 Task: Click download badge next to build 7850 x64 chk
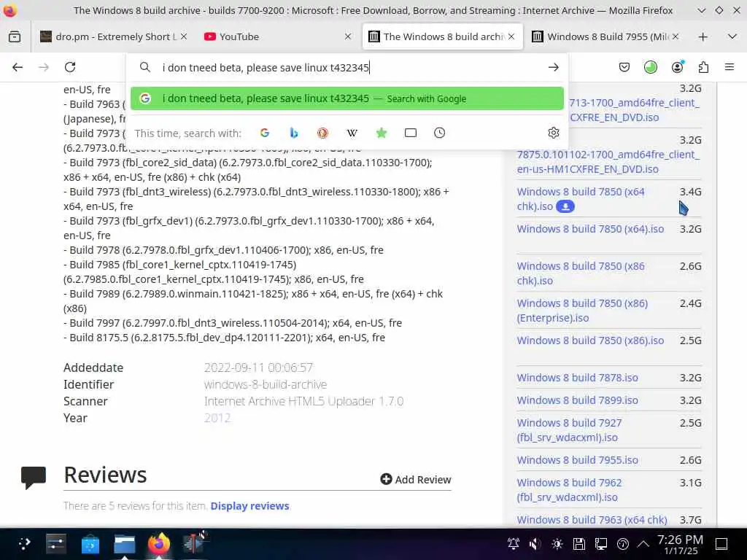565,206
